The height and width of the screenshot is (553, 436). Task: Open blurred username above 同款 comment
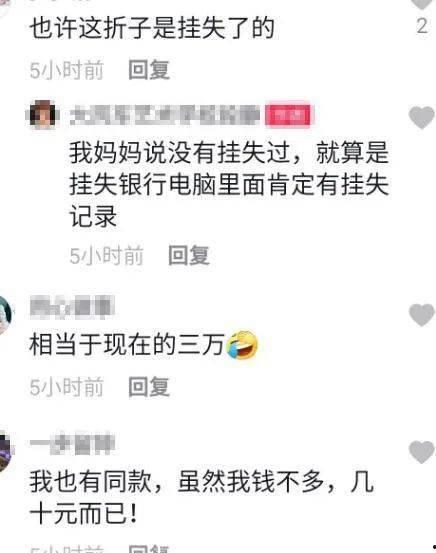[x=72, y=443]
